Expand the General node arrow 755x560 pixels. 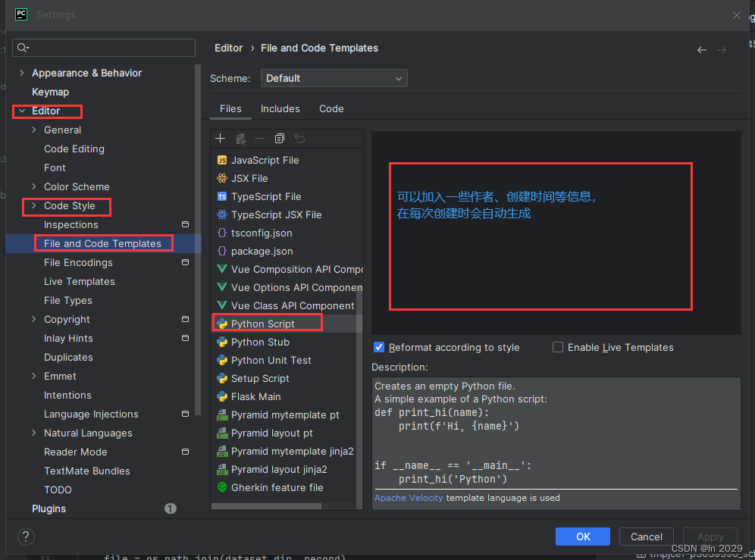[33, 130]
